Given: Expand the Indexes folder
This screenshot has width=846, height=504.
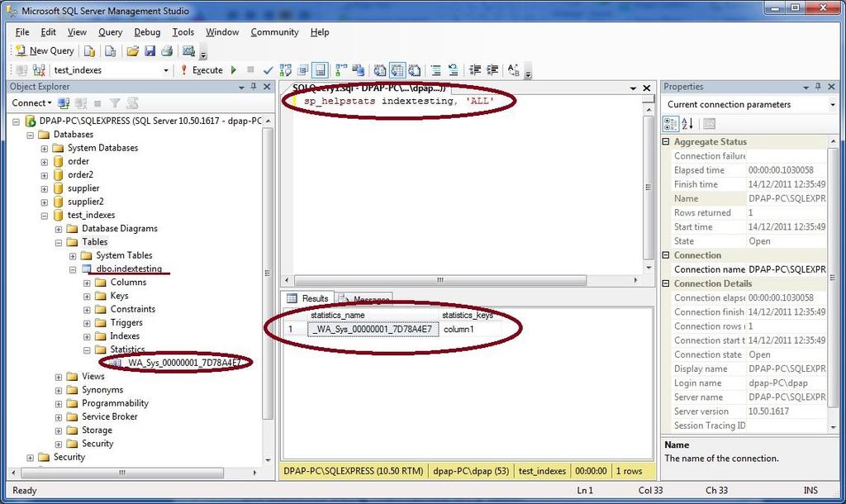Looking at the screenshot, I should coord(87,337).
